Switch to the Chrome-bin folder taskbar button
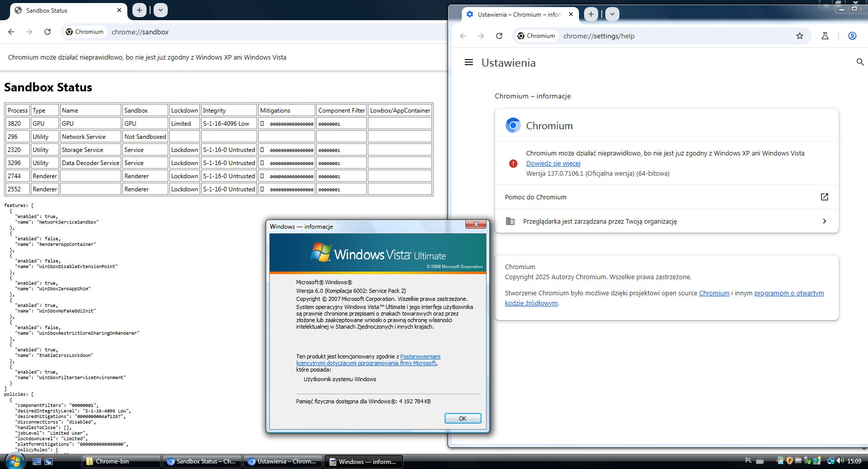The image size is (868, 469). click(x=121, y=461)
